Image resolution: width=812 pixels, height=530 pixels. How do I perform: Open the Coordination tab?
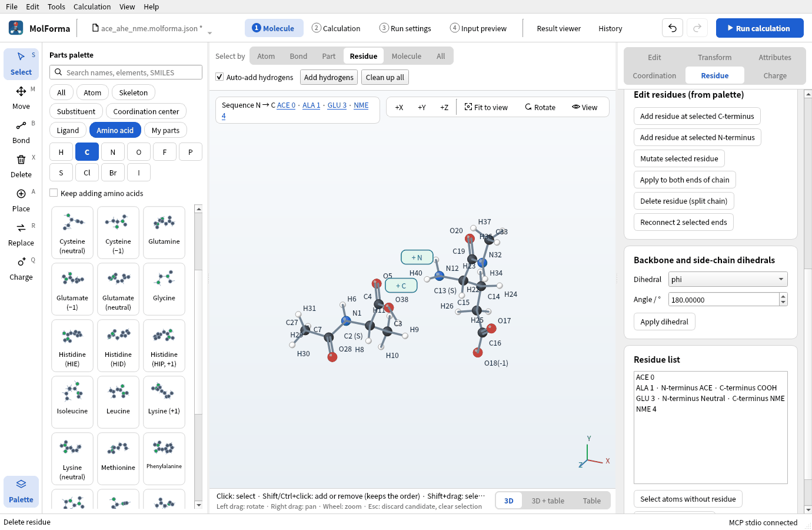tap(654, 75)
